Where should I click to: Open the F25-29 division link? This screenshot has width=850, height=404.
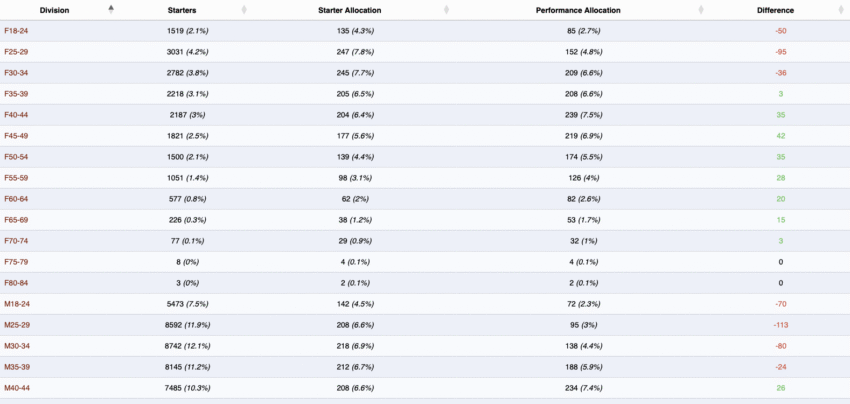(x=15, y=52)
